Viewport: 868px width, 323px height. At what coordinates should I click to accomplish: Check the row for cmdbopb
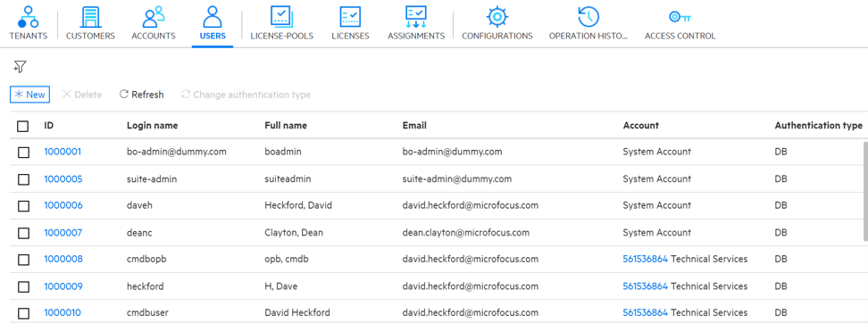click(23, 260)
